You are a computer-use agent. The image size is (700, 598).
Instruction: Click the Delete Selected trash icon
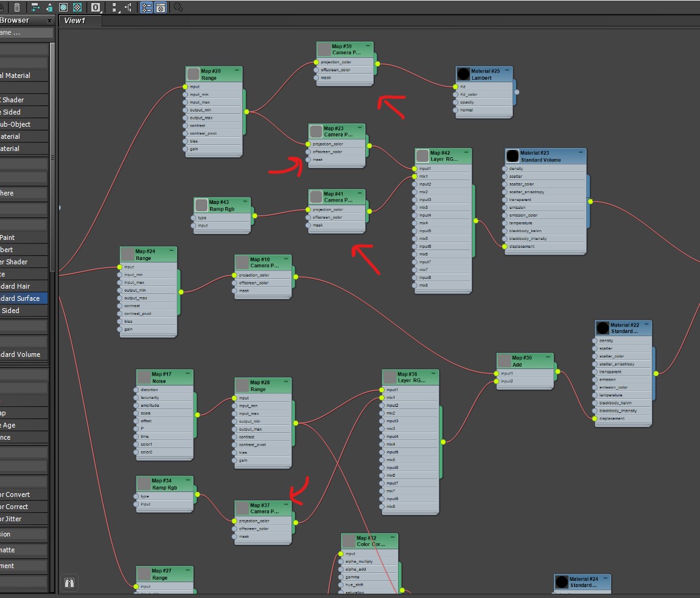(17, 7)
